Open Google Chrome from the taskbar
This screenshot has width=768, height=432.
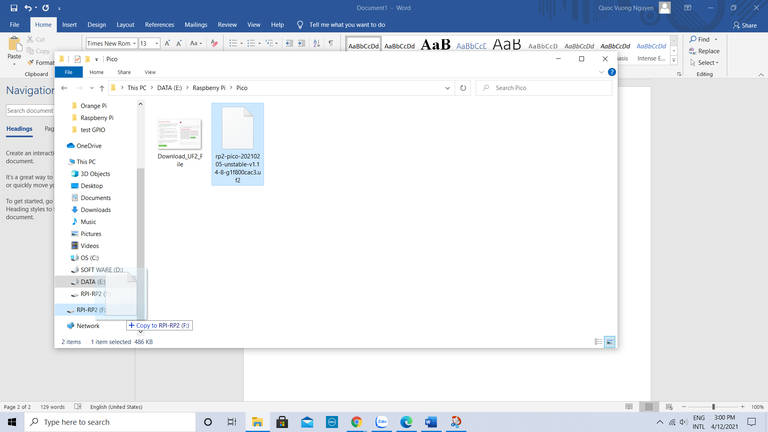[356, 422]
